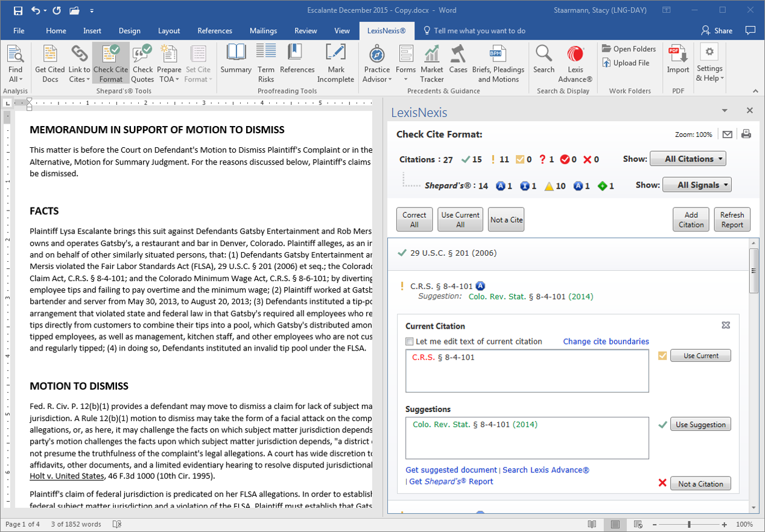
Task: Email the cite report using envelope icon
Action: 728,135
